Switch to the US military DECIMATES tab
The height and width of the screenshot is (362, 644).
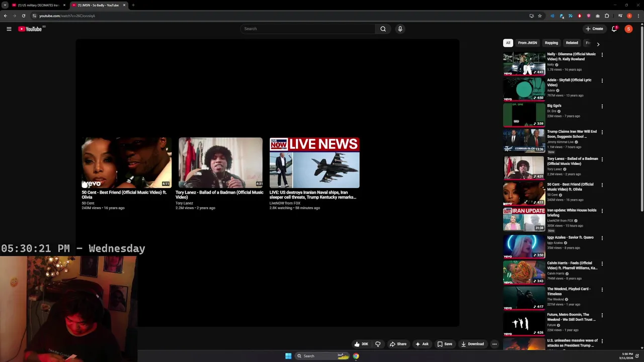(x=38, y=5)
